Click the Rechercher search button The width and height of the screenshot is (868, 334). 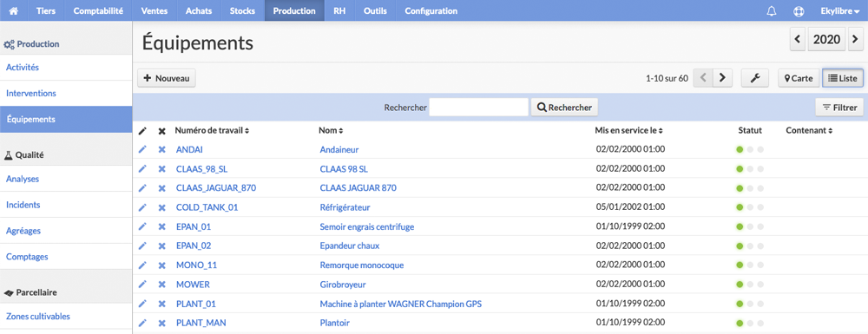pos(565,108)
